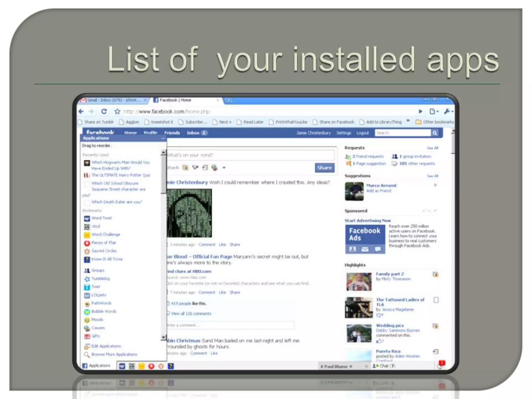Click Write a comment field
This screenshot has width=532, height=399.
click(x=230, y=325)
